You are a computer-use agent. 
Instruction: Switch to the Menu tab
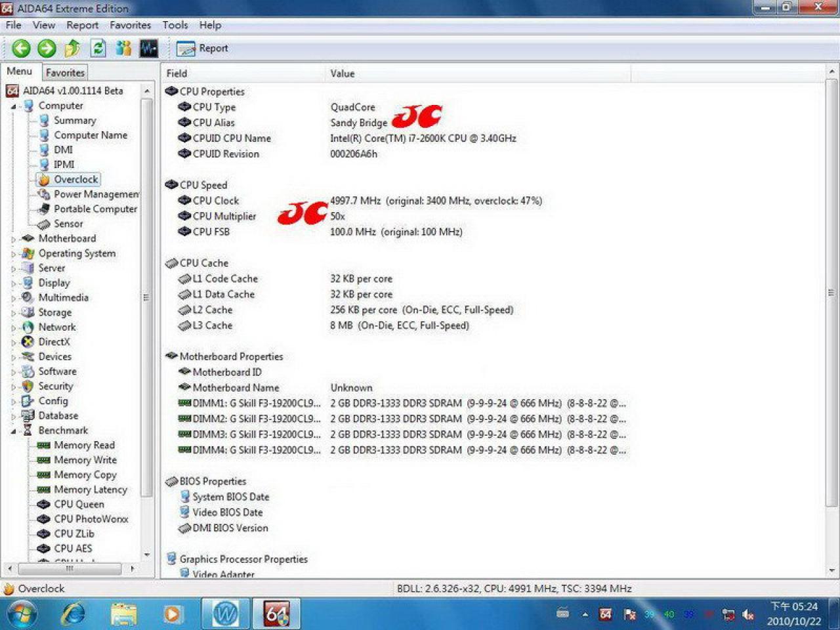click(20, 72)
